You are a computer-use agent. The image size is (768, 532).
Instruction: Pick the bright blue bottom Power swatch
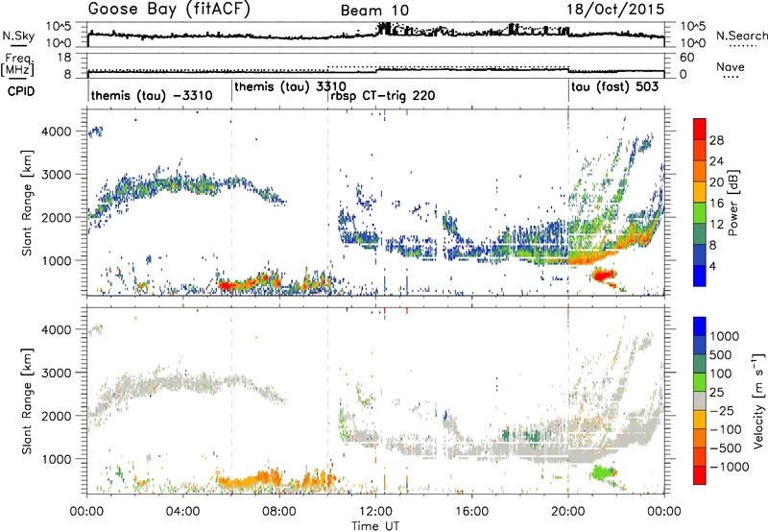[x=700, y=276]
